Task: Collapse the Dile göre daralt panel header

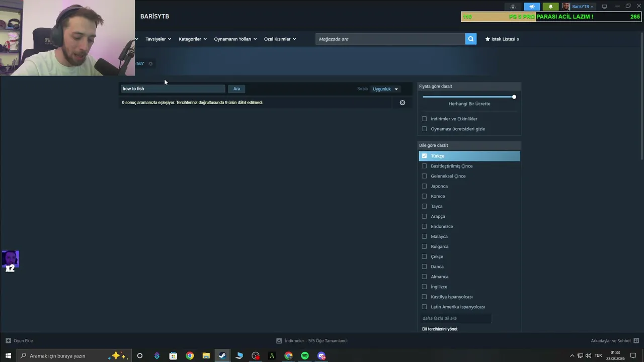Action: (469, 145)
